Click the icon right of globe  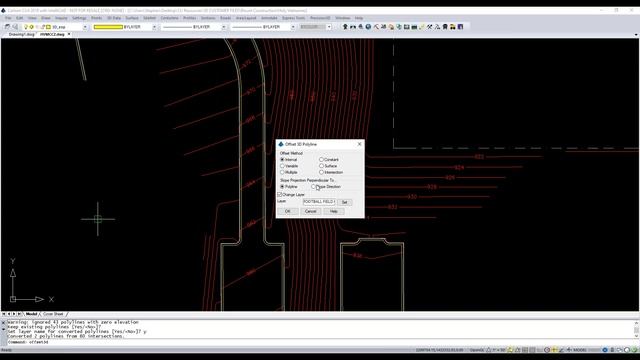[x=376, y=27]
